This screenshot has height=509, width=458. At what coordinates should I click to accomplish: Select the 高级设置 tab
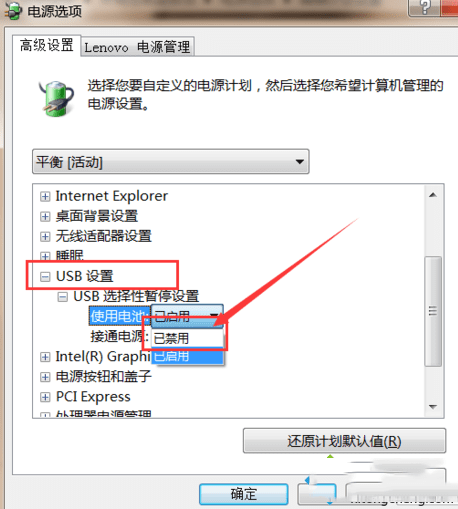46,45
